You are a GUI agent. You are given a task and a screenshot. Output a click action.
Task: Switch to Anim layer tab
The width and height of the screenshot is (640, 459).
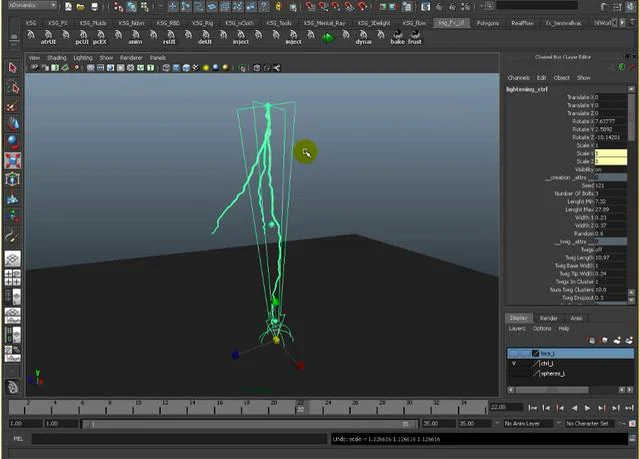click(576, 318)
